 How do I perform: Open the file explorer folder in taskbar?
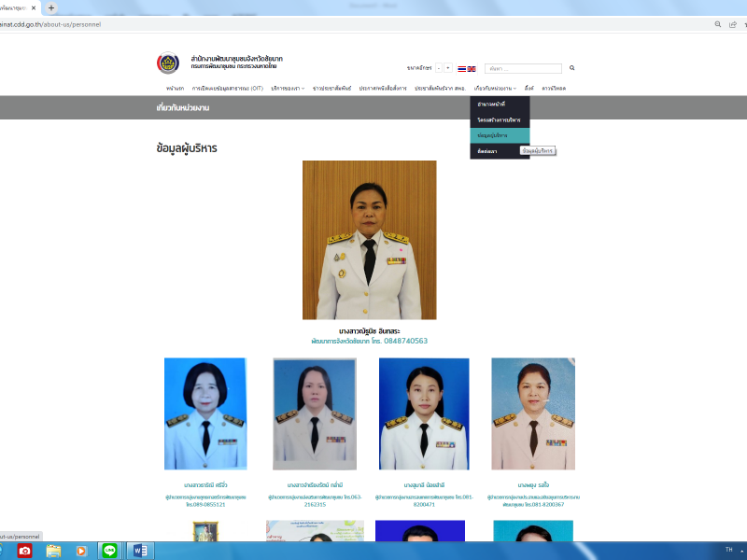point(53,551)
